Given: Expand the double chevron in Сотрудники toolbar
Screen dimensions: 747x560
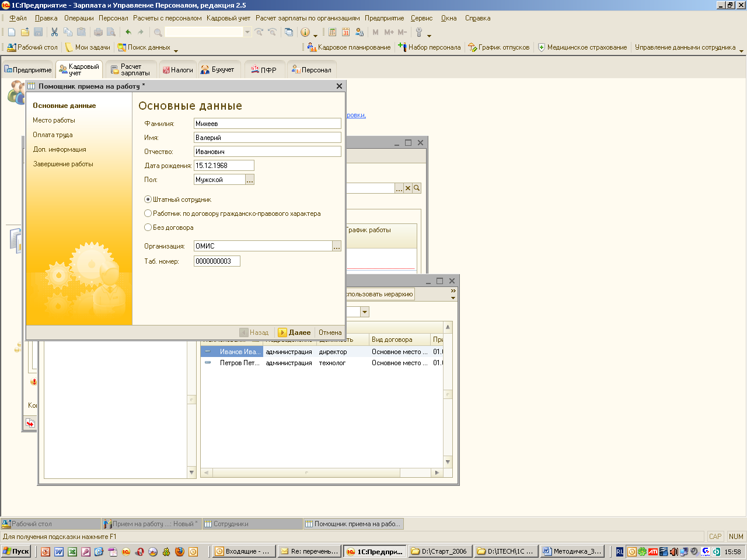Looking at the screenshot, I should pyautogui.click(x=453, y=290).
